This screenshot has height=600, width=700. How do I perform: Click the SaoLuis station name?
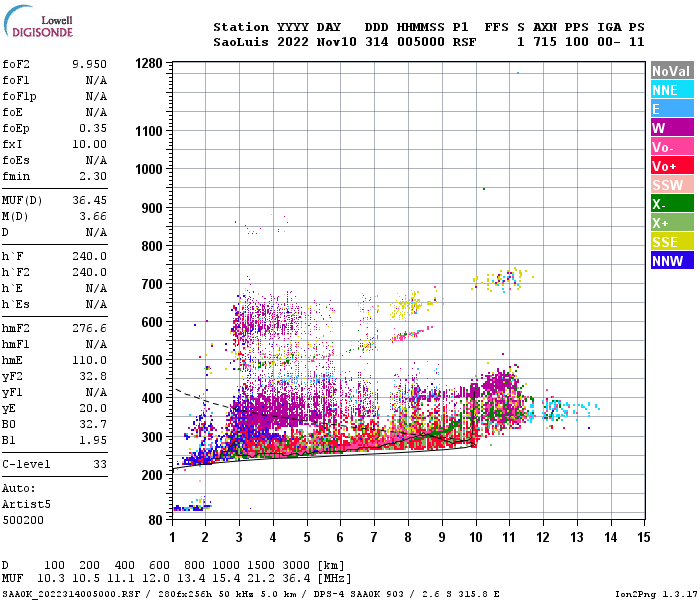coord(241,42)
